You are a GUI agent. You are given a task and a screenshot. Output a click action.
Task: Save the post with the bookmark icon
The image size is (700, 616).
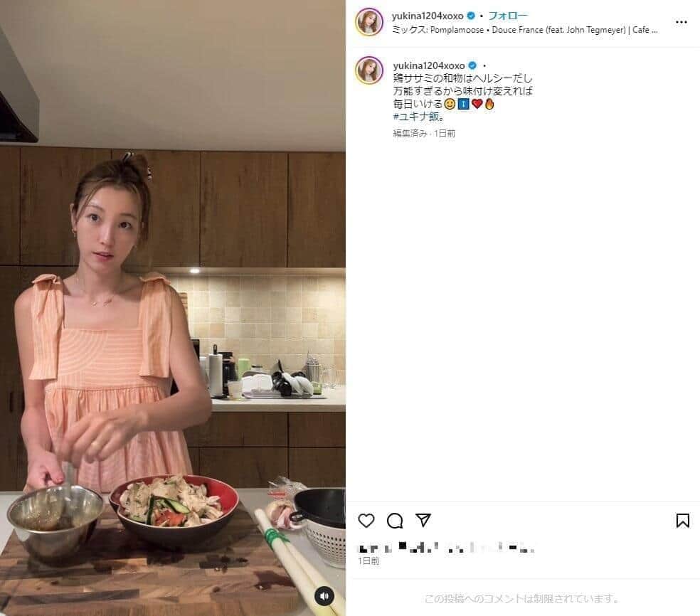tap(682, 521)
